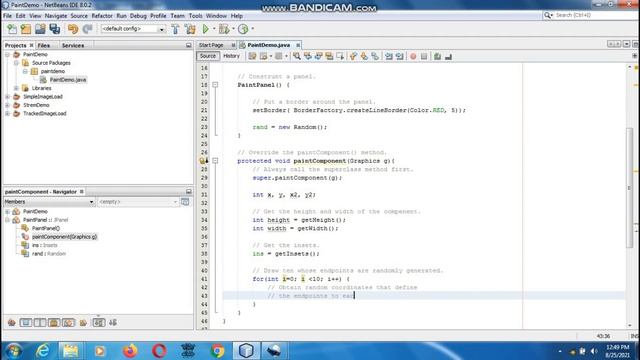
Task: Open Opera from the taskbar
Action: (159, 351)
